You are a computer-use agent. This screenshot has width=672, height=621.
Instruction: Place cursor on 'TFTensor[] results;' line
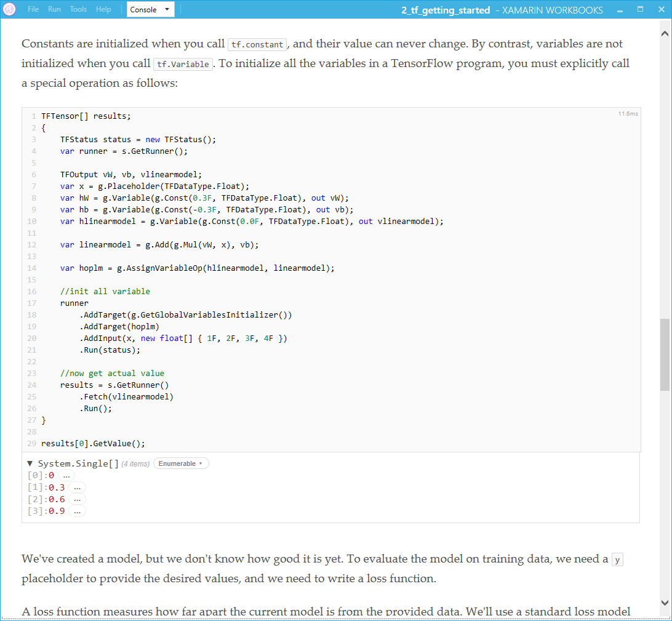pos(86,116)
